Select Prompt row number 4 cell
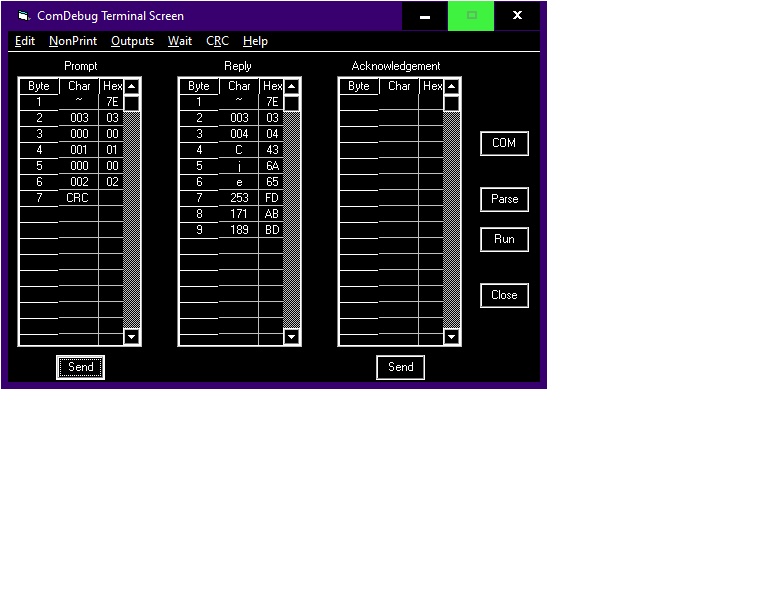 [39, 150]
